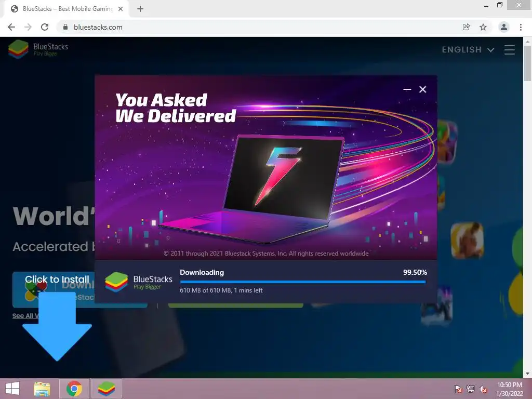Minimize the BlueStacks installer dialog
The width and height of the screenshot is (532, 399).
[x=407, y=89]
